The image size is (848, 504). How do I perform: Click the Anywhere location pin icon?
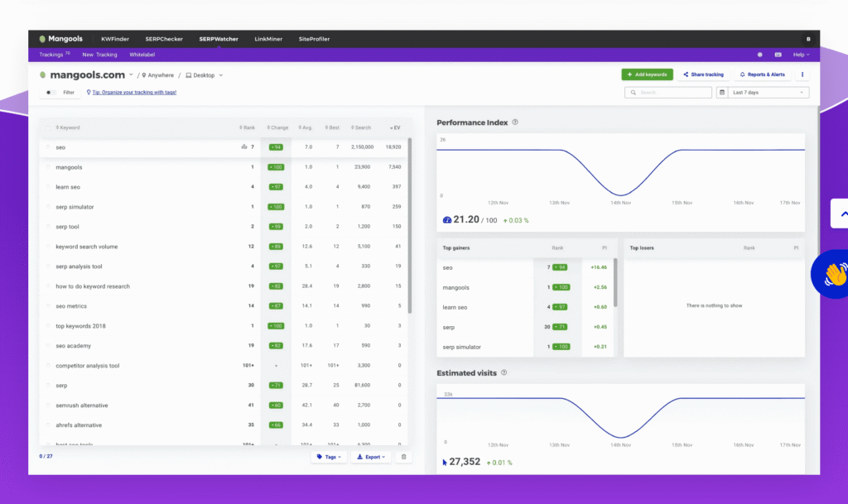144,75
